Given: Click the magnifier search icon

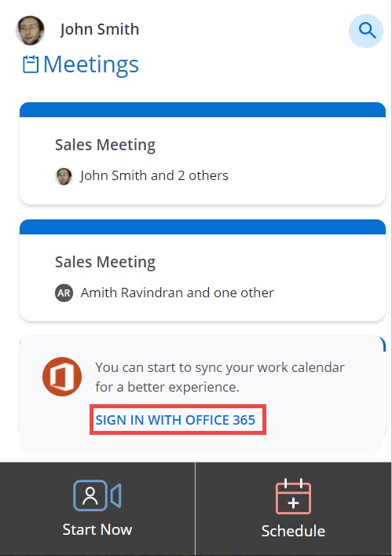Looking at the screenshot, I should [x=366, y=31].
